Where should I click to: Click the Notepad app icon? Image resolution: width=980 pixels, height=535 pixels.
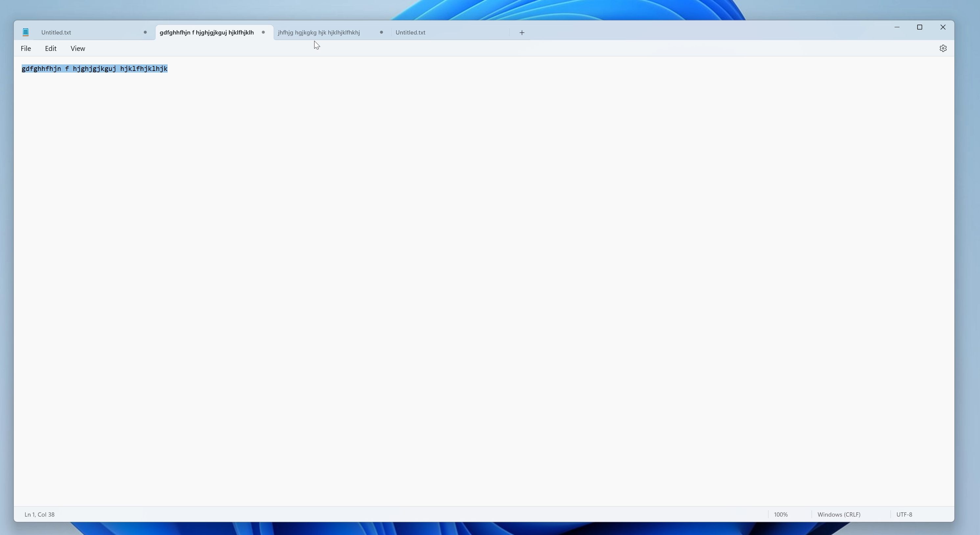point(26,32)
